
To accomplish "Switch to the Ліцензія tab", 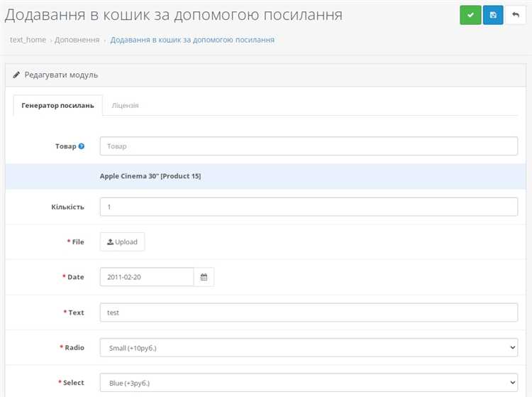I will point(125,105).
